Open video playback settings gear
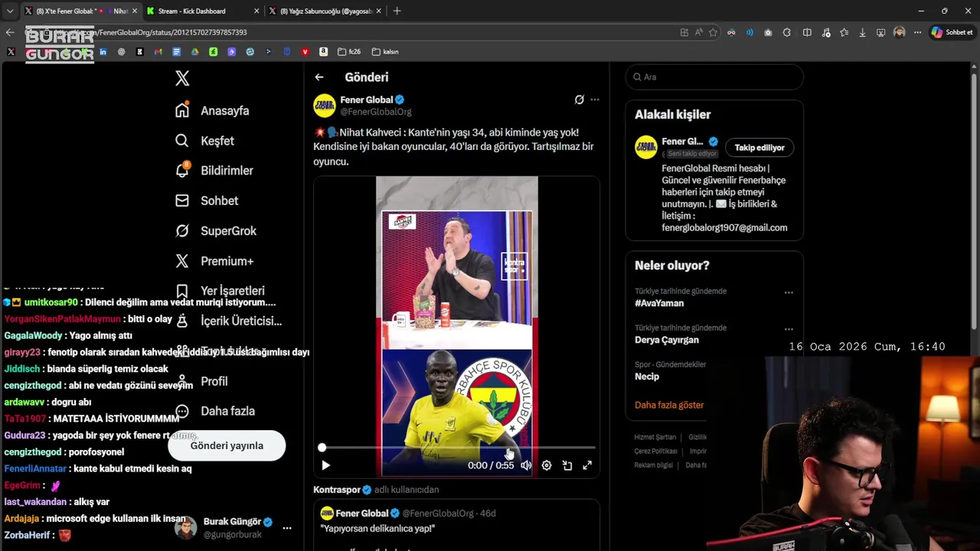Viewport: 980px width, 551px height. (x=547, y=465)
